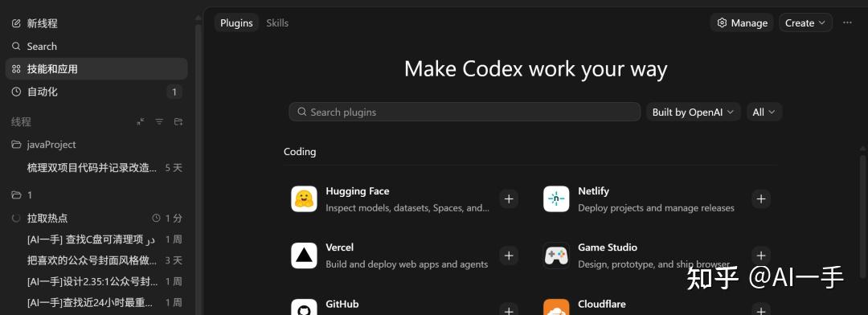Click the GitHub plugin icon
868x315 pixels.
(304, 307)
